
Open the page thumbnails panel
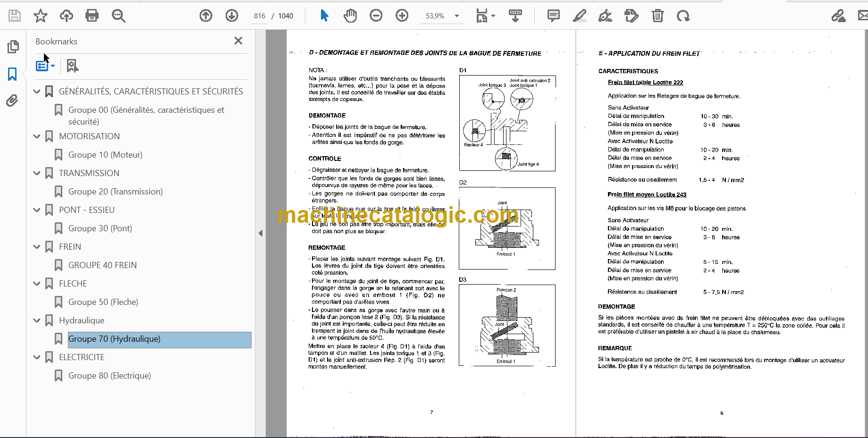click(13, 46)
